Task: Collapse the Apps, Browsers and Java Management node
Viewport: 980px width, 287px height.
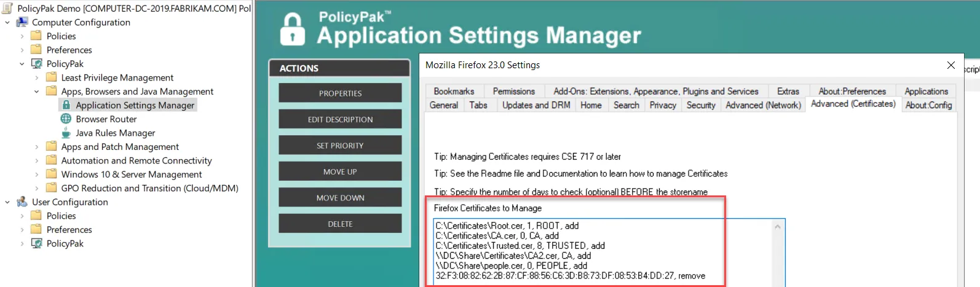Action: coord(36,92)
